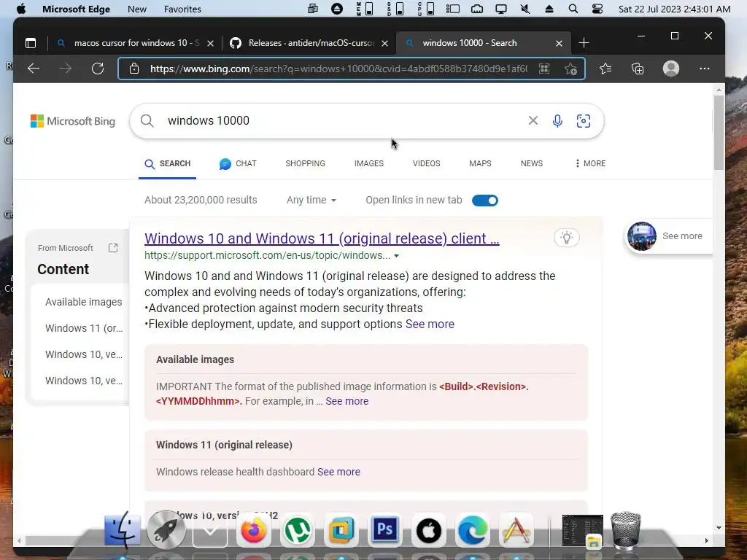747x560 pixels.
Task: Expand the Any time filter dropdown
Action: coord(311,200)
